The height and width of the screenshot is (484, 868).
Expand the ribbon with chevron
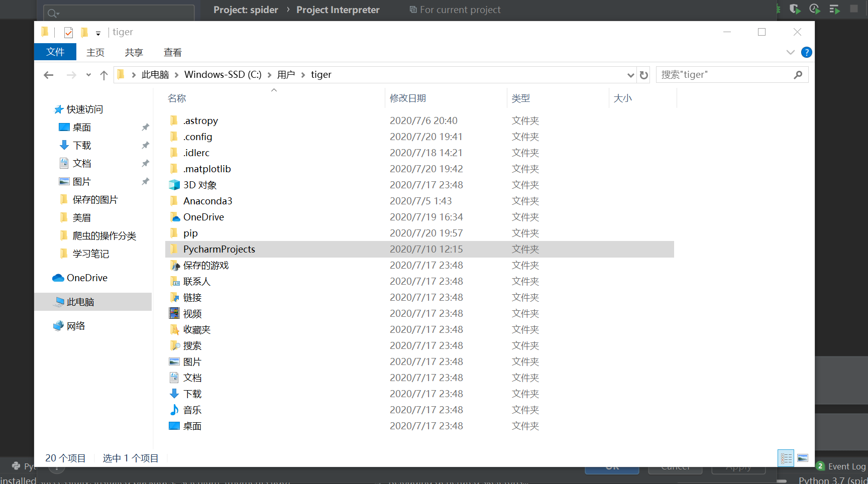click(x=790, y=52)
